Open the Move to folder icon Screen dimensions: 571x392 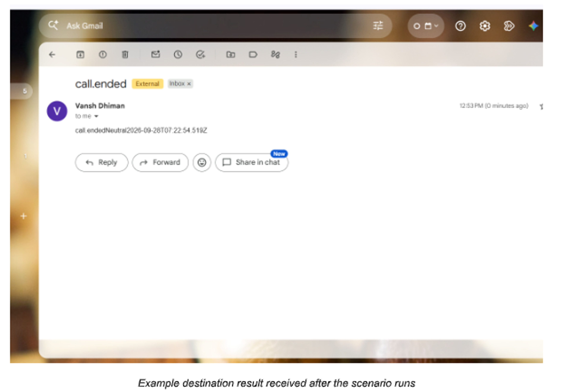tap(231, 55)
